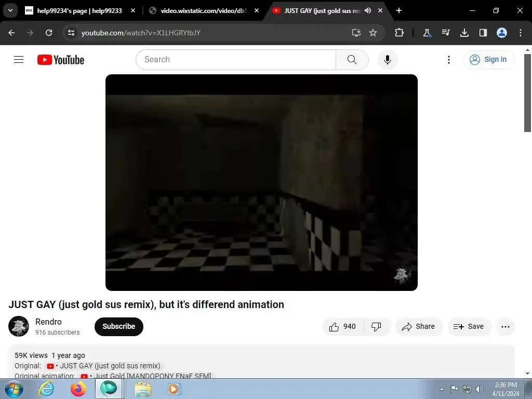Start voice search with microphone icon
Image resolution: width=532 pixels, height=399 pixels.
(x=387, y=60)
